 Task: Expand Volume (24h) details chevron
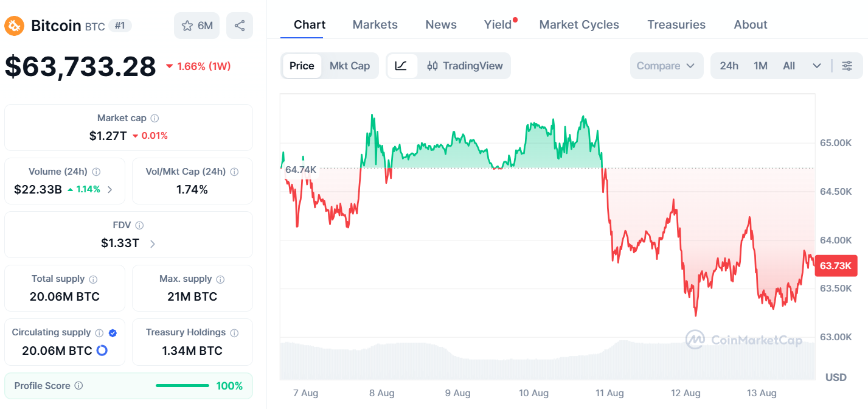click(110, 190)
